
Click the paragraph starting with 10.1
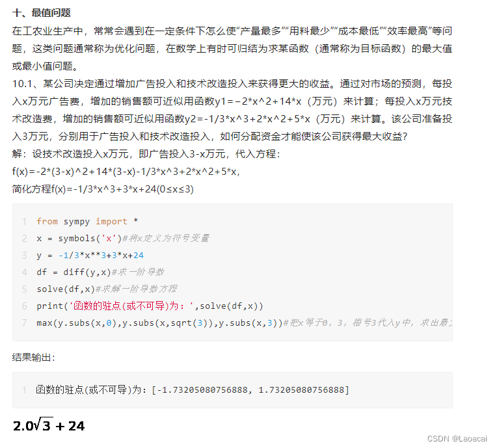232,111
